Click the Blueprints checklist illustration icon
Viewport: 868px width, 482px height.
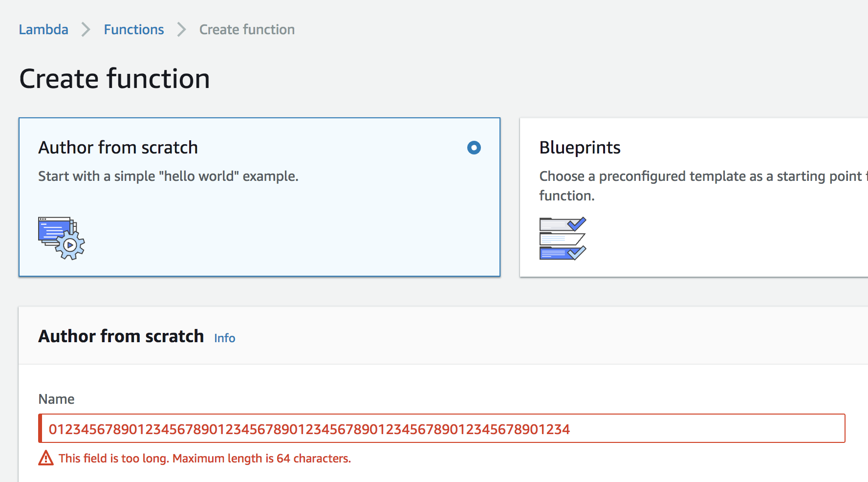[x=562, y=239]
